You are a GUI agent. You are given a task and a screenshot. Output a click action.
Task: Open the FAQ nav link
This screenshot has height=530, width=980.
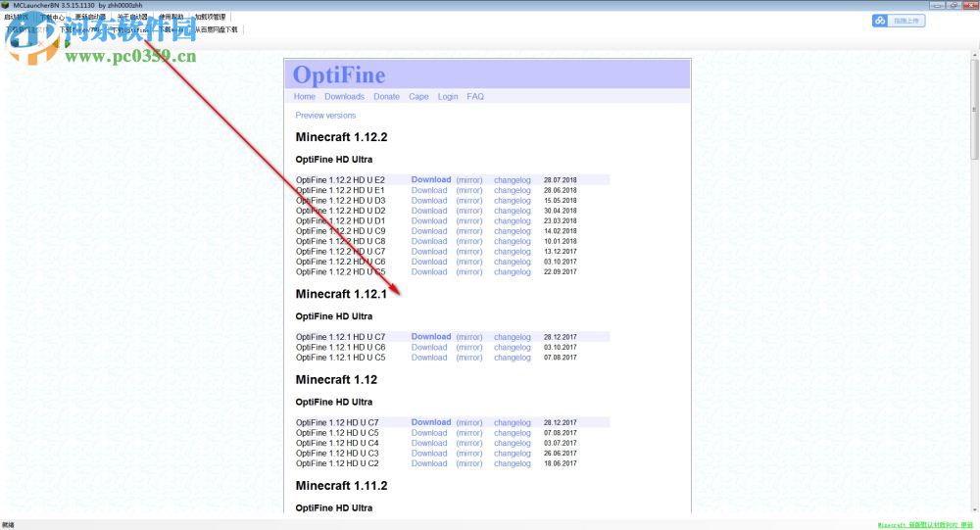click(475, 96)
